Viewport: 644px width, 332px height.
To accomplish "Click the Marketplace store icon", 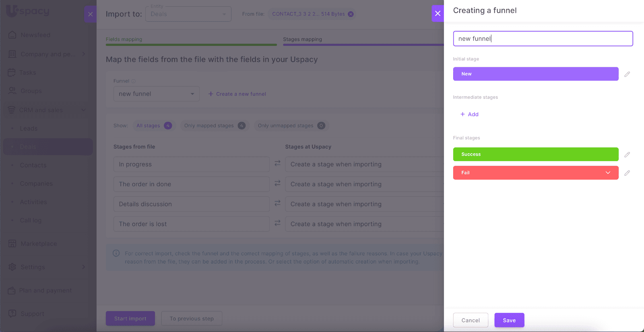I will (12, 244).
